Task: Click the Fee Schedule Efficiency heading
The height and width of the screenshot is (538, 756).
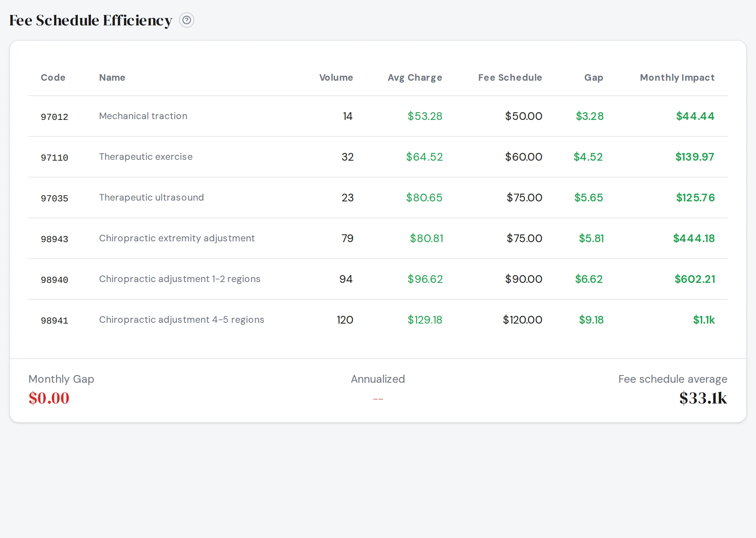Action: (x=91, y=20)
